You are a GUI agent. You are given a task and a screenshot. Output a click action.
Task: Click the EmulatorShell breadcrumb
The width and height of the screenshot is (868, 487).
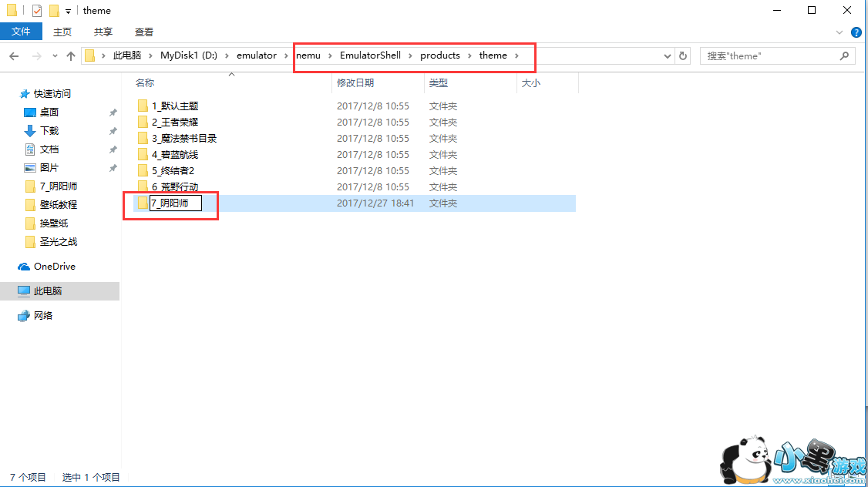[370, 55]
